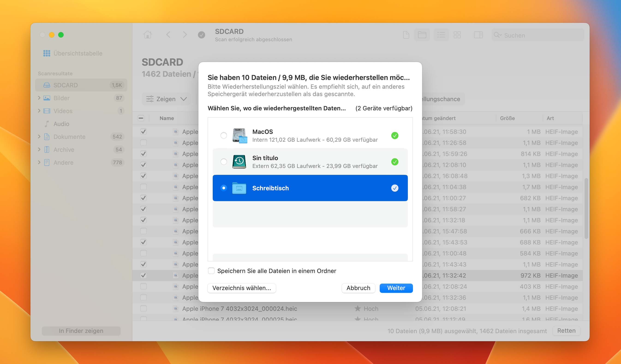621x364 pixels.
Task: Click the file list vertical scrollbar
Action: point(586,208)
